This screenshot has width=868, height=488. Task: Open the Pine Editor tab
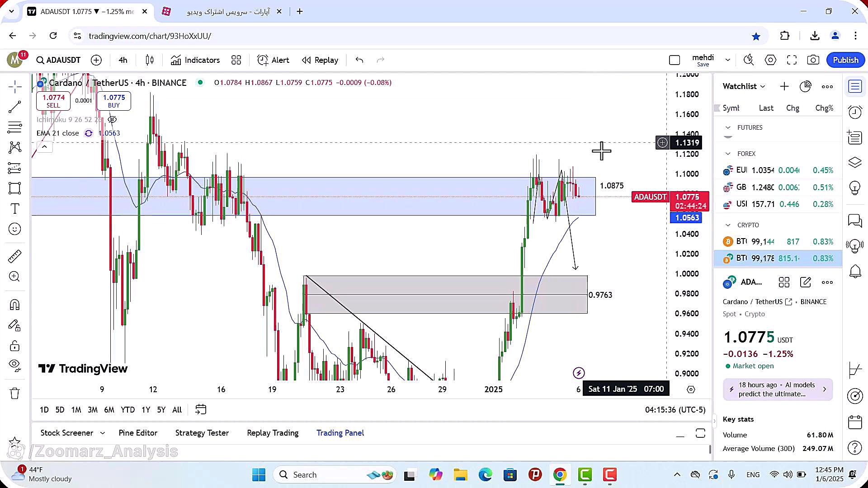138,433
